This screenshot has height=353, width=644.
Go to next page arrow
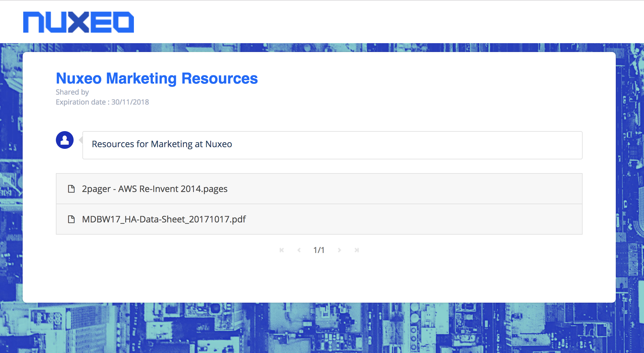point(339,250)
